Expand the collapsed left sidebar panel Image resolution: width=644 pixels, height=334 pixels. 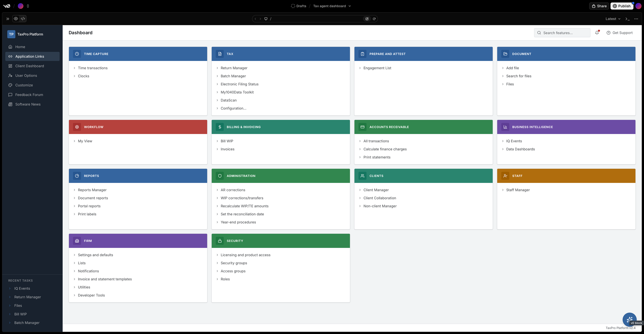pos(8,19)
